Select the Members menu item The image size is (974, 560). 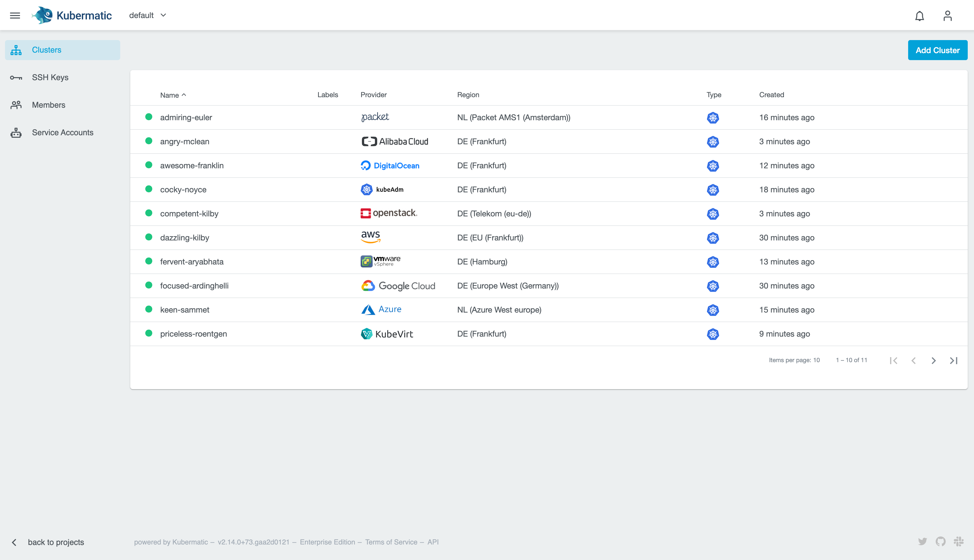[x=63, y=105]
